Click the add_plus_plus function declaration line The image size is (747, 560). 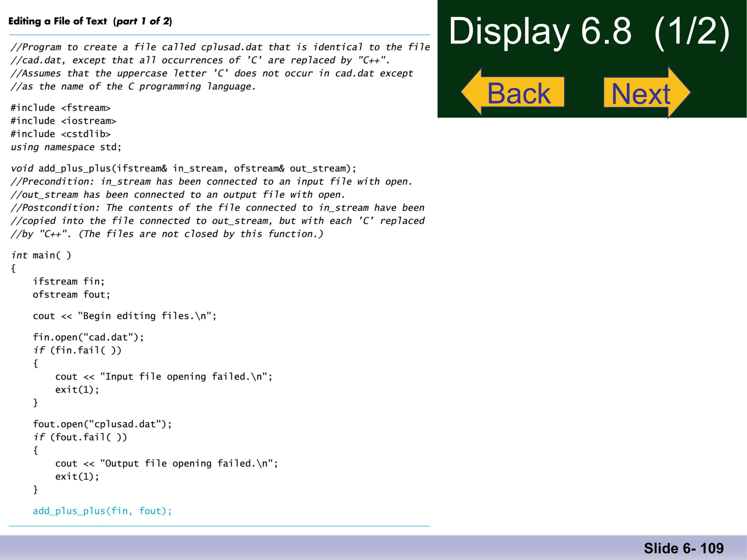coord(183,168)
